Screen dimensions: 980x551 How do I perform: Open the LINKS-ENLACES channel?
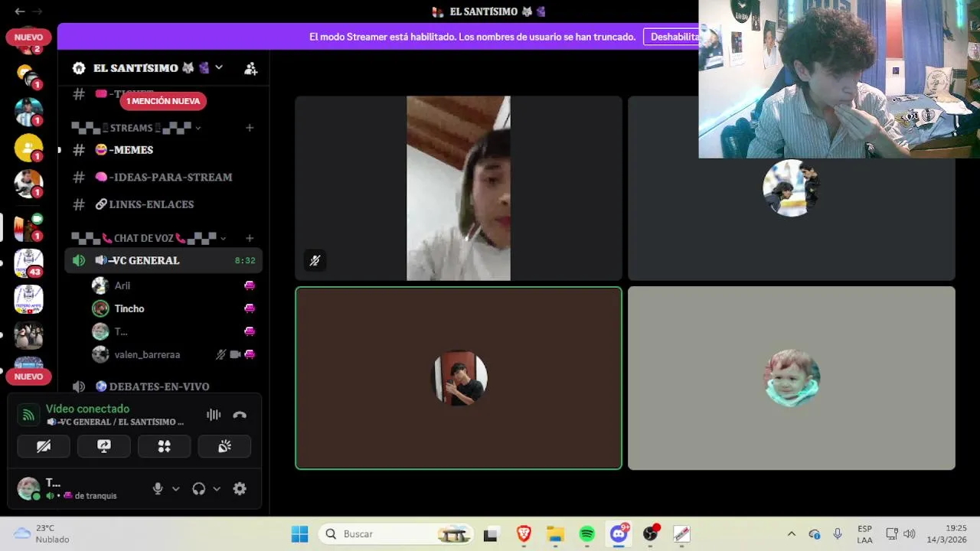163,204
